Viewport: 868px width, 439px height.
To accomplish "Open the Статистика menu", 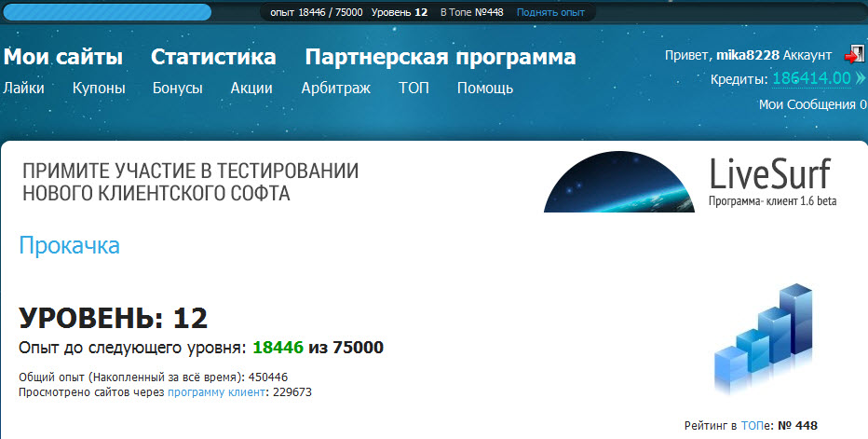I will pyautogui.click(x=213, y=57).
